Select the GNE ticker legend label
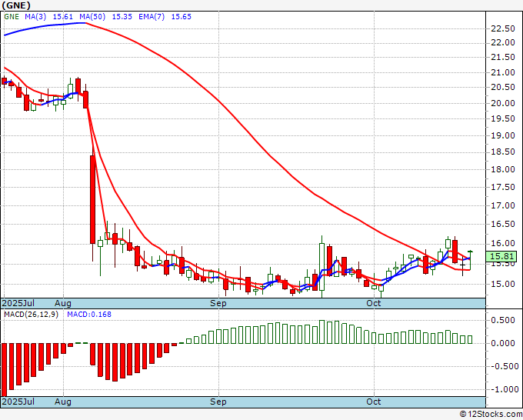The image size is (523, 420). point(12,17)
